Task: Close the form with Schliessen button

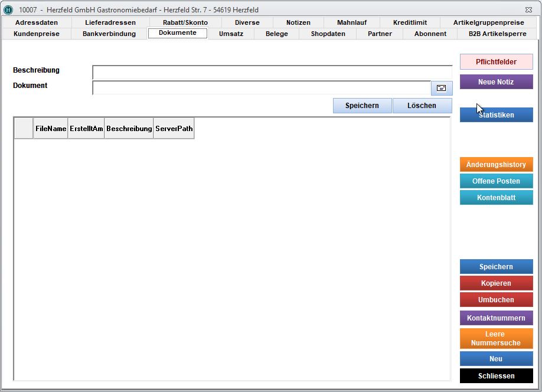Action: [x=496, y=375]
